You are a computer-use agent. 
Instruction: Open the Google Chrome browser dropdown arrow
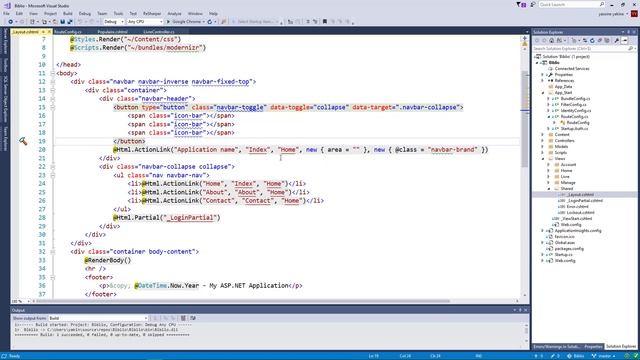click(x=204, y=22)
